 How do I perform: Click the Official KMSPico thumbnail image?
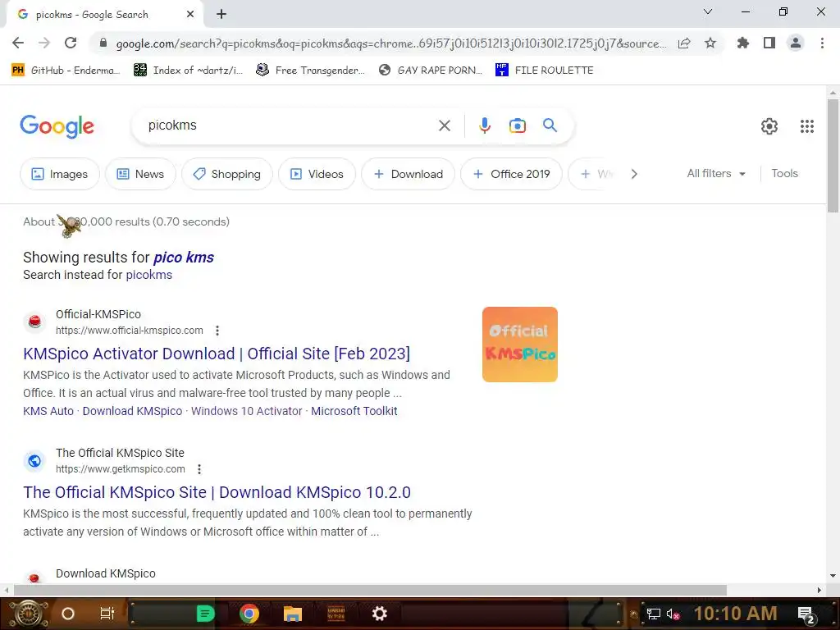point(519,345)
